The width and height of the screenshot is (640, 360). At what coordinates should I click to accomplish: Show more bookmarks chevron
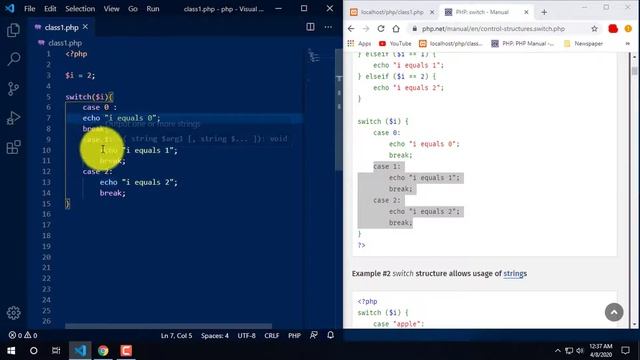(628, 43)
